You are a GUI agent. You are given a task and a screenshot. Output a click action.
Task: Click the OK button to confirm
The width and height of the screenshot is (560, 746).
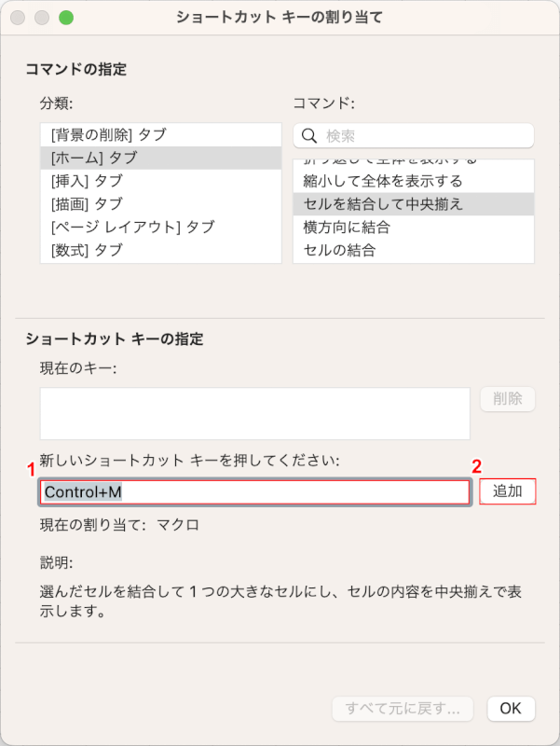510,709
